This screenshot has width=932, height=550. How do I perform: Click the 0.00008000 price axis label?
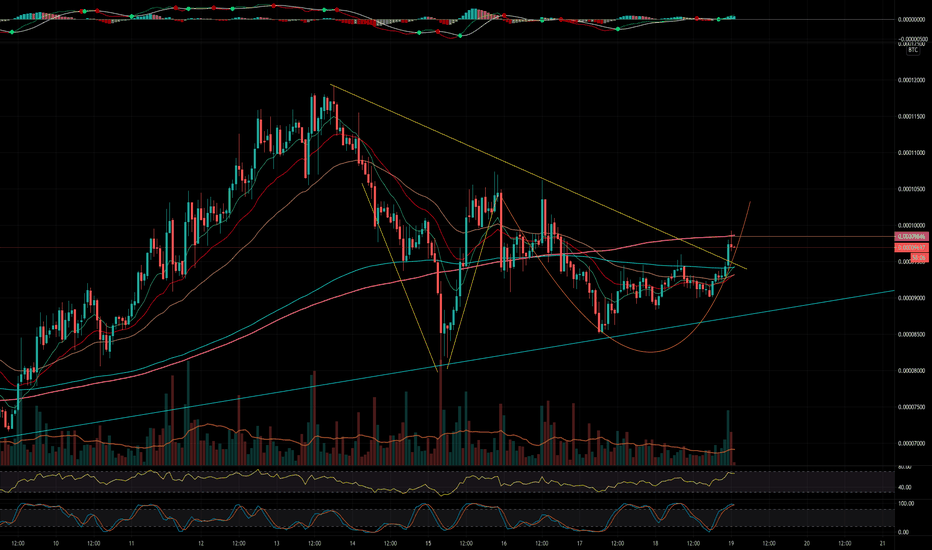911,370
